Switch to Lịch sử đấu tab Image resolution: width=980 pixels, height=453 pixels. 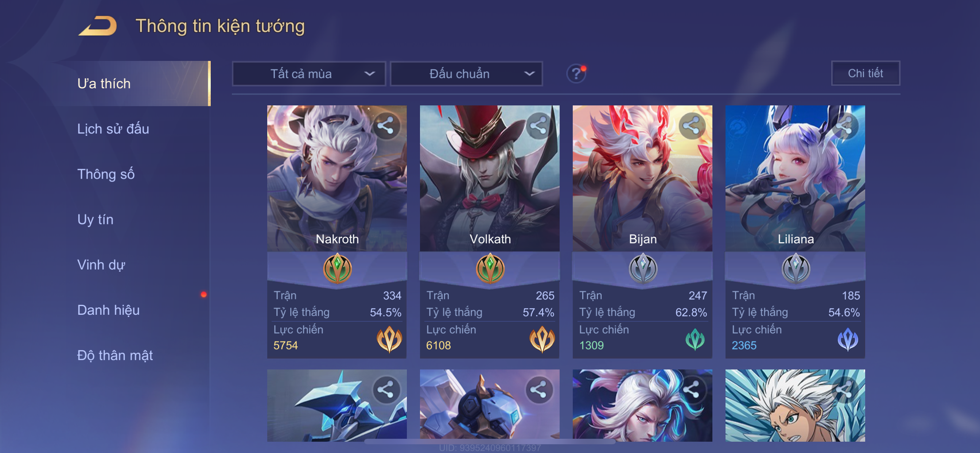click(113, 129)
